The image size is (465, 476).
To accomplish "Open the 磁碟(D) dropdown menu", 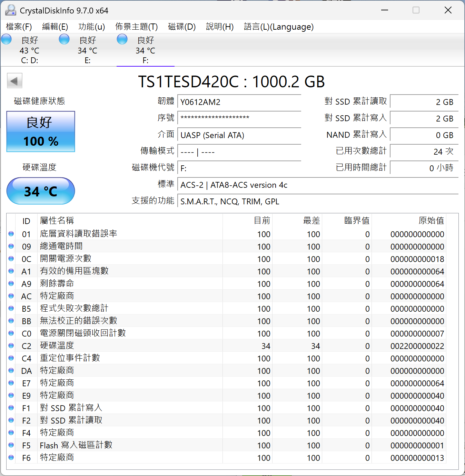I will [181, 27].
